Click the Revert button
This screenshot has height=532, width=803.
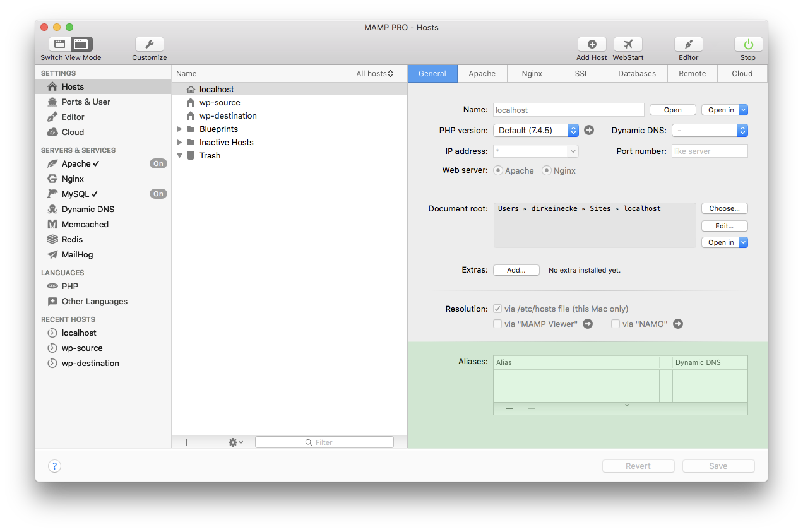click(638, 466)
